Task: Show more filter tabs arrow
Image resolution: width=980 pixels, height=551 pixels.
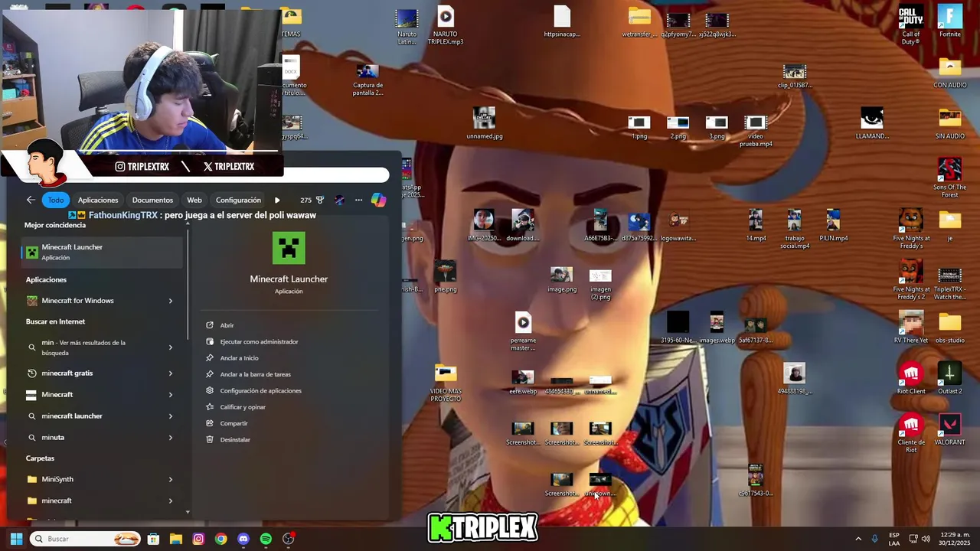Action: coord(277,200)
